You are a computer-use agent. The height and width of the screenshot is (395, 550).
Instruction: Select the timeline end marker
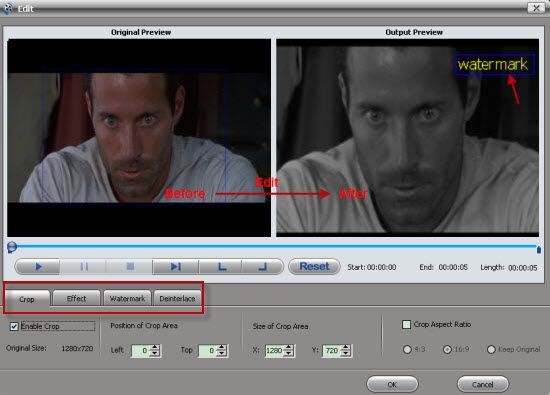point(538,249)
